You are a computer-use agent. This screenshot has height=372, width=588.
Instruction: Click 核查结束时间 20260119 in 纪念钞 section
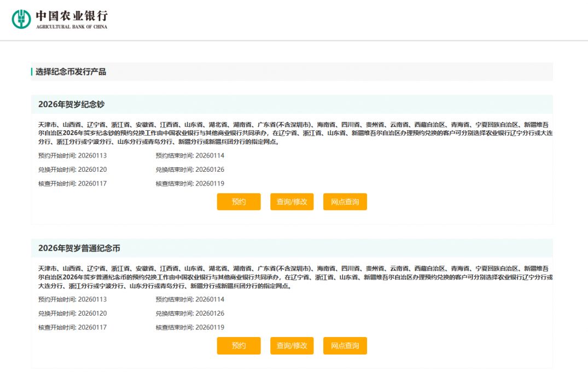(190, 184)
